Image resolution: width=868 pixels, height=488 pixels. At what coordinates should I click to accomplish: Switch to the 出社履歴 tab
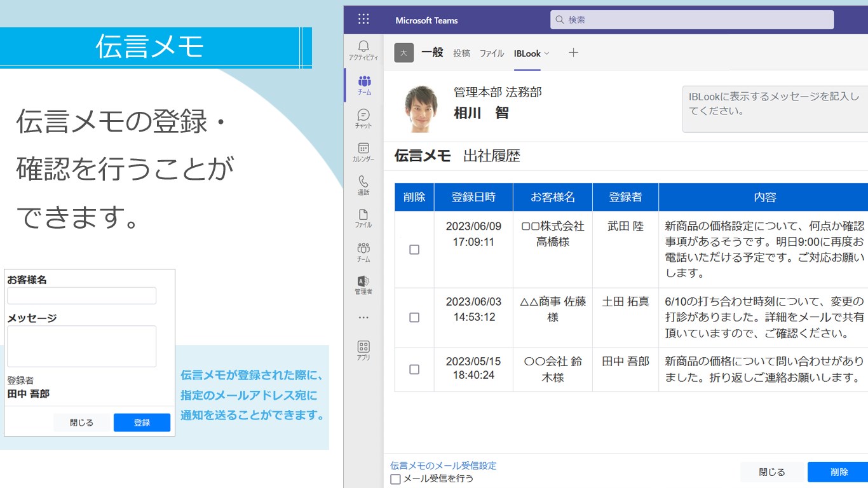[x=492, y=156]
